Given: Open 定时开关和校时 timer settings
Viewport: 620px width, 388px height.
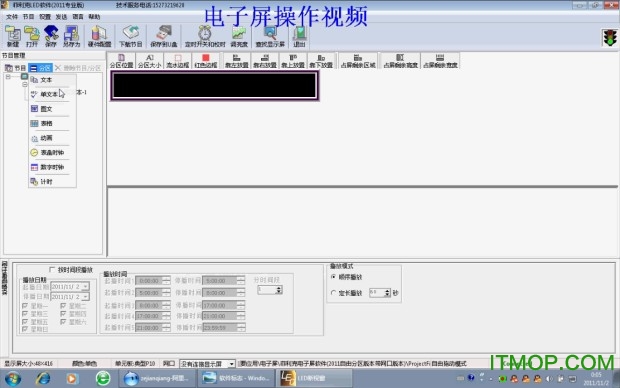Looking at the screenshot, I should click(x=205, y=36).
